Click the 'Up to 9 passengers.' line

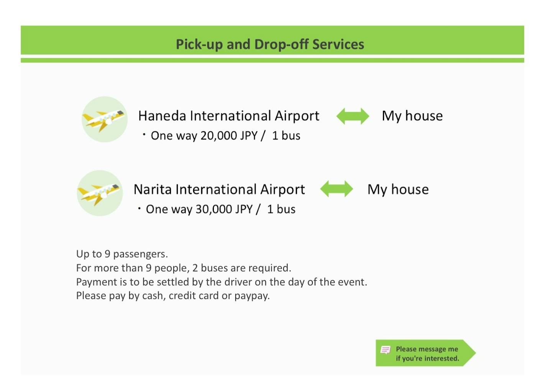coord(122,254)
